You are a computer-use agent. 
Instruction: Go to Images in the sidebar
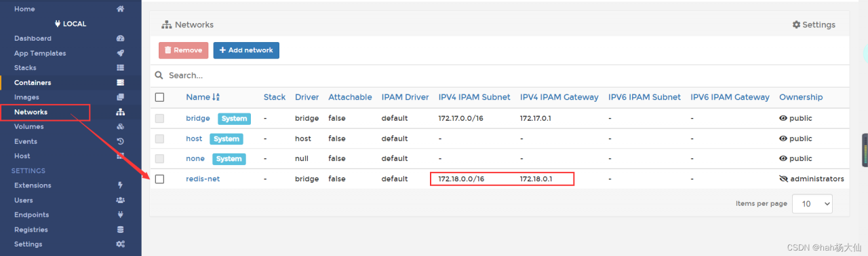click(26, 97)
